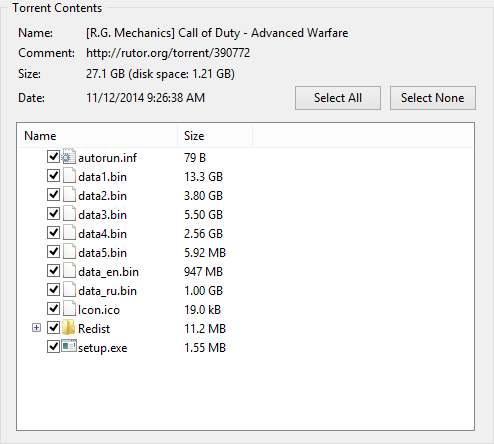Deselect the setup.exe checkbox
This screenshot has height=444, width=494.
click(x=53, y=347)
